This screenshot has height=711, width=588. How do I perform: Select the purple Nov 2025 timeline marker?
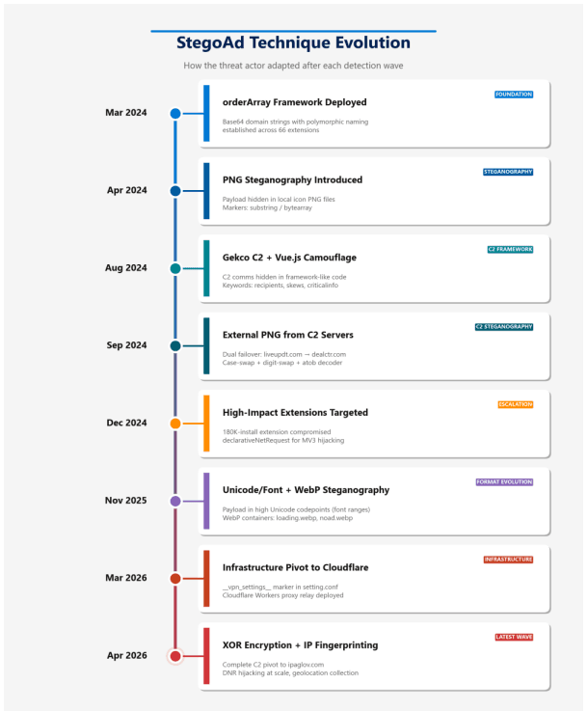click(175, 501)
